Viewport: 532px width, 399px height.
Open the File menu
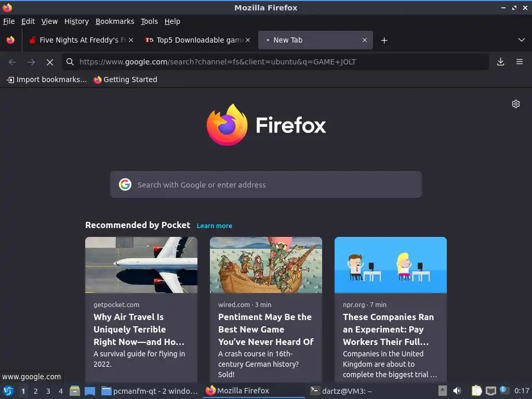coord(9,21)
